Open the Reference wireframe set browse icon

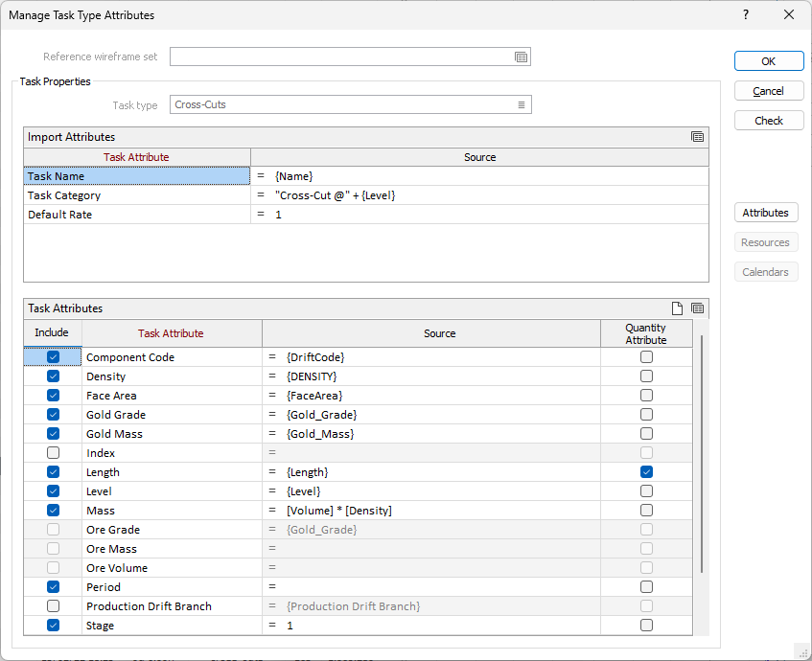coord(521,57)
